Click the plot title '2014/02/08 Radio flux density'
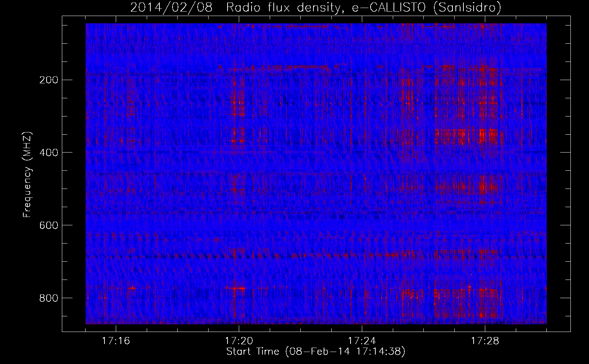Screen dimensions: 589x364 point(316,7)
